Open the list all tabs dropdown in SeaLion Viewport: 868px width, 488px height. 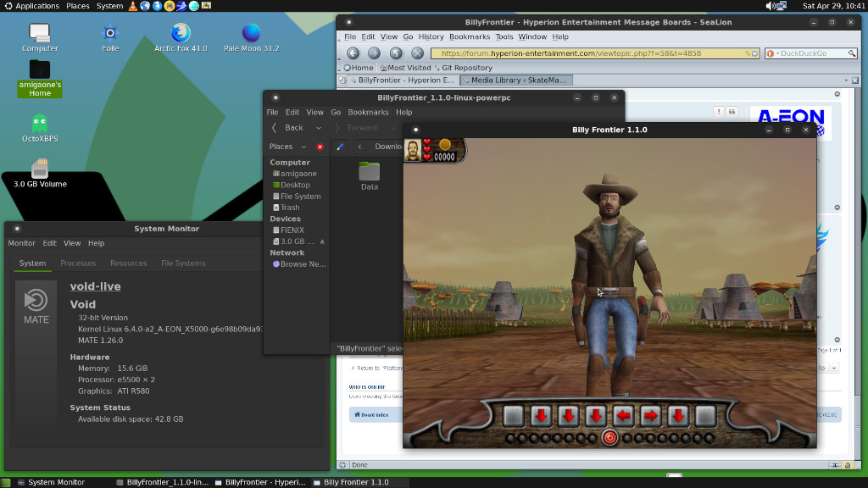[846, 80]
